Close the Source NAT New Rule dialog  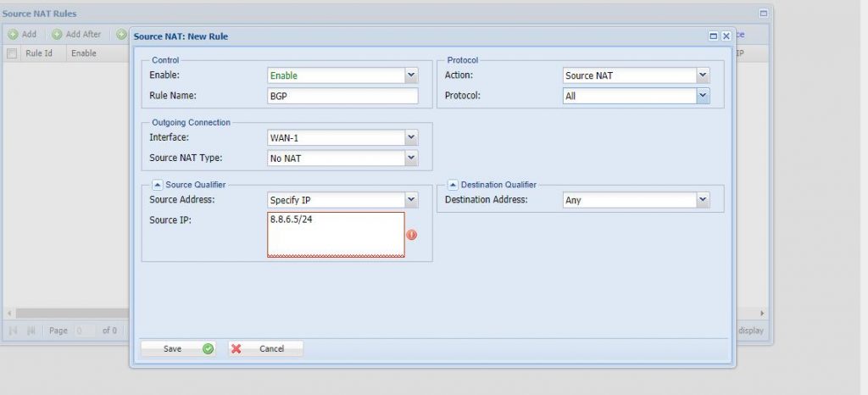pos(726,36)
